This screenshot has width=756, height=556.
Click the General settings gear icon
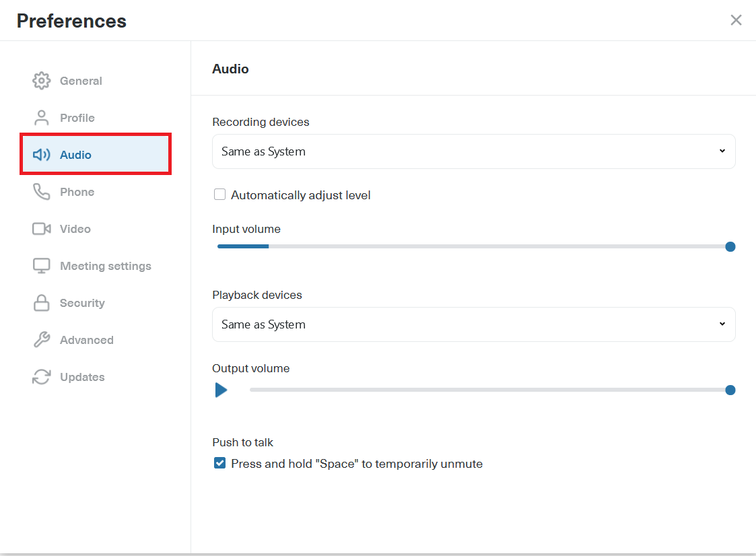tap(41, 80)
